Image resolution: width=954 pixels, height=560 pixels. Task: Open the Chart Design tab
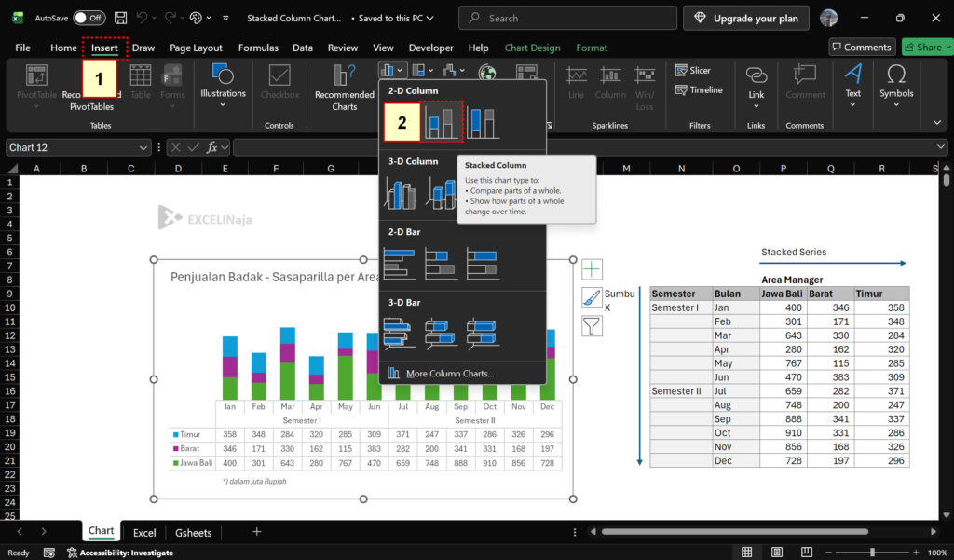(x=532, y=48)
